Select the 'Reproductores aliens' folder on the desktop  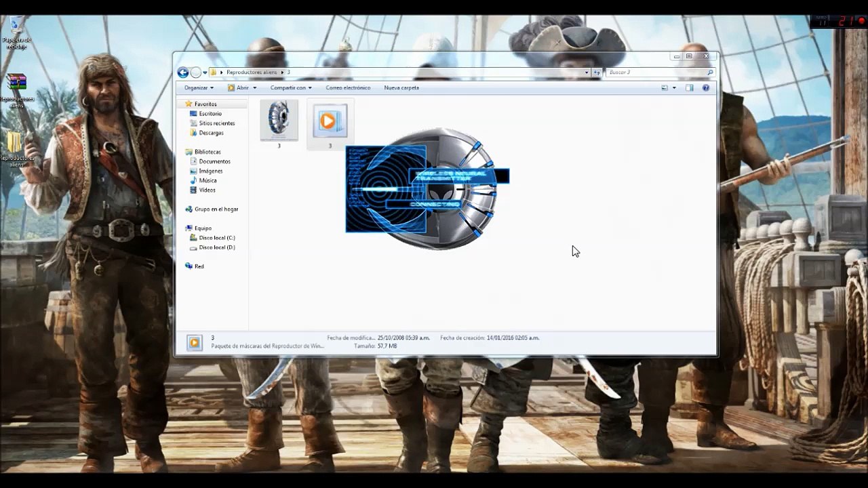(16, 149)
